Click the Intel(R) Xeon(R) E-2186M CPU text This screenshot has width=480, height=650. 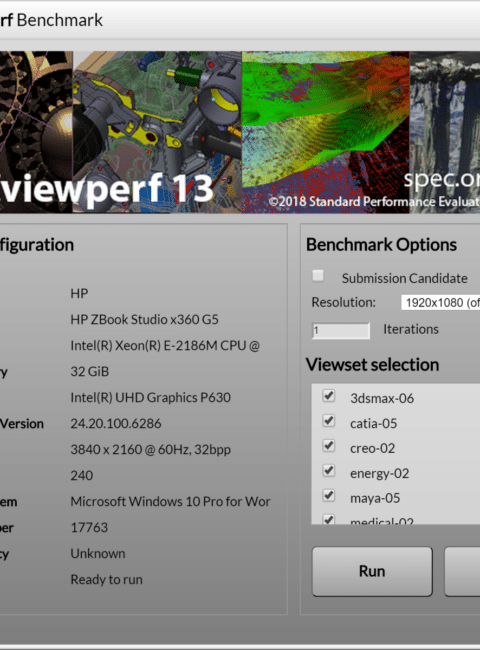(165, 346)
